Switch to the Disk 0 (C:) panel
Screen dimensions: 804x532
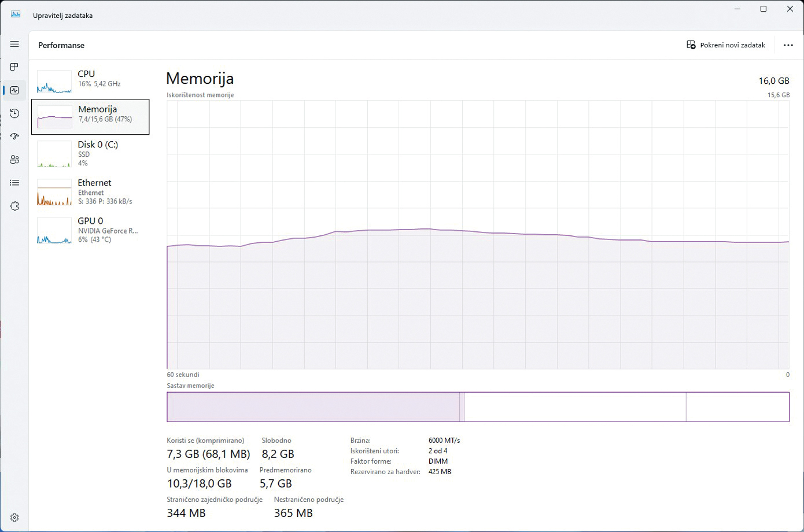[91, 153]
